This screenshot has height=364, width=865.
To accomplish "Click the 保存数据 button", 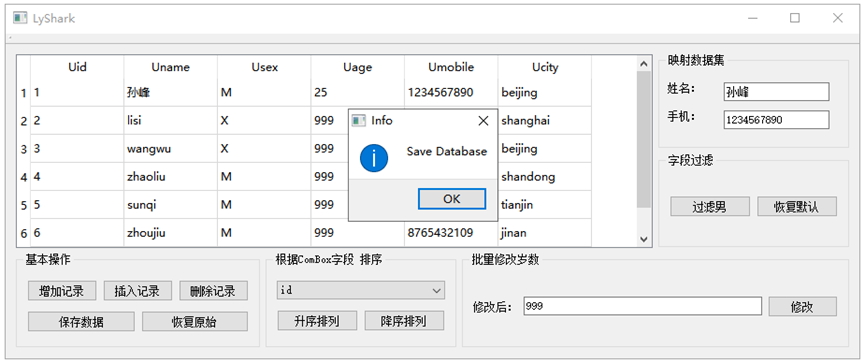I will [x=81, y=322].
